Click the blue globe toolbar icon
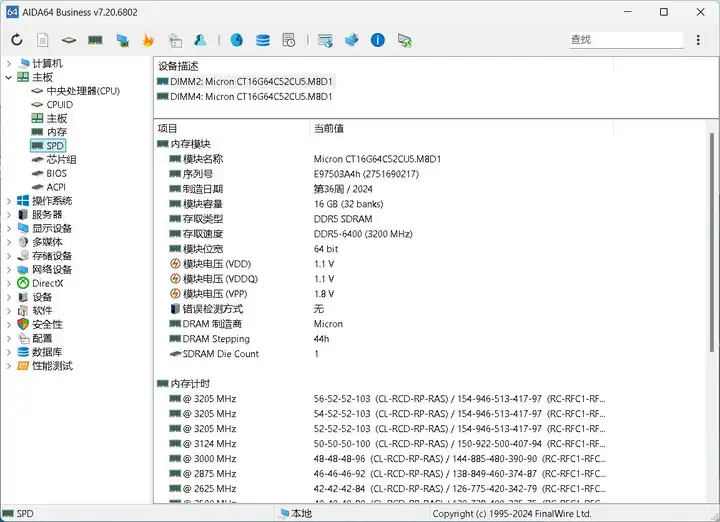The image size is (720, 522). (x=236, y=40)
